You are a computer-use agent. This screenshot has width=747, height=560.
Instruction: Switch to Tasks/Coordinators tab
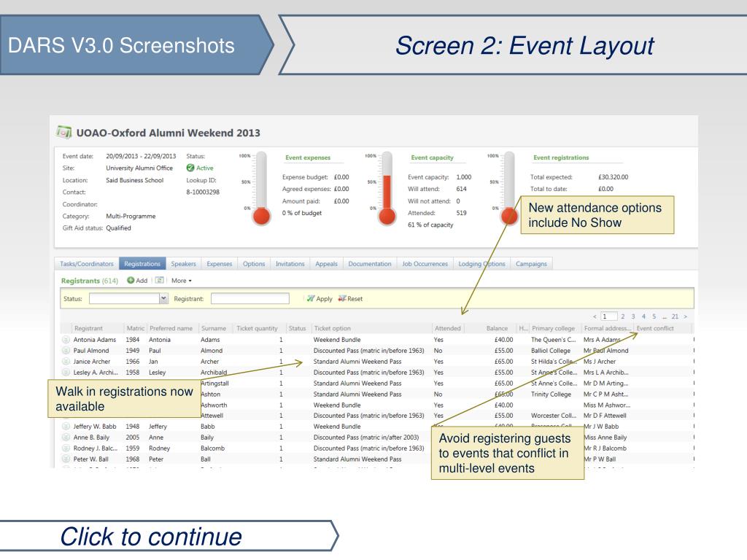coord(87,264)
